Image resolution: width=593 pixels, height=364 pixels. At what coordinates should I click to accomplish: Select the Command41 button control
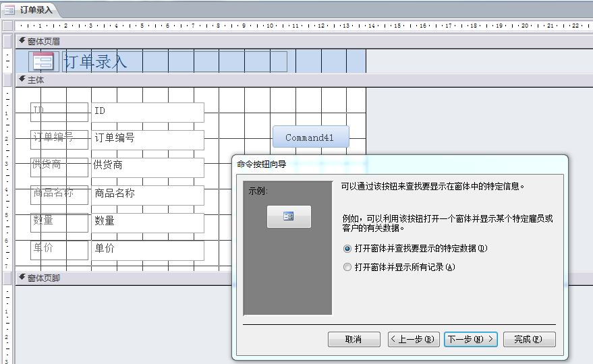point(310,137)
